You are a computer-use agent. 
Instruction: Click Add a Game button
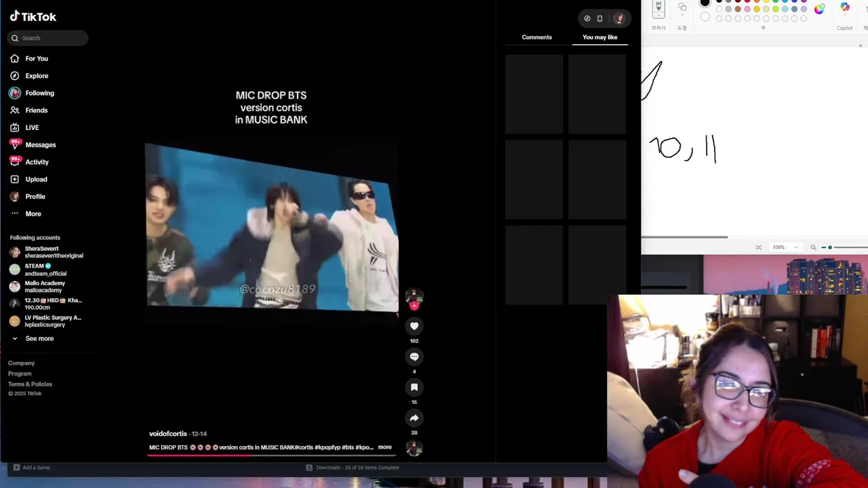pos(31,468)
